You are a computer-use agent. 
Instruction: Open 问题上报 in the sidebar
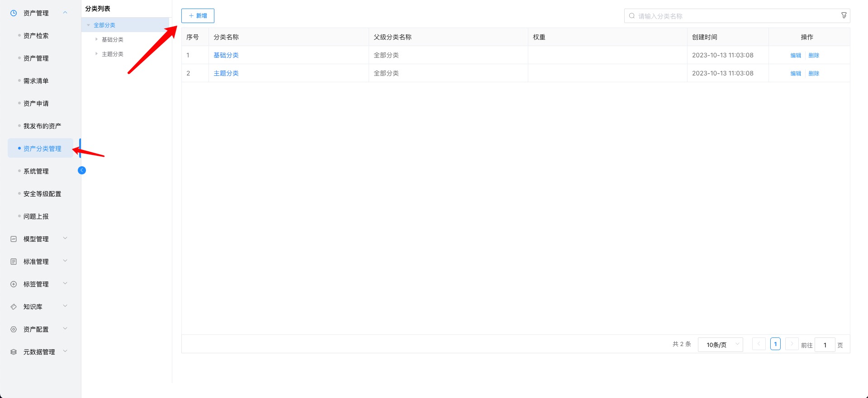click(x=36, y=216)
